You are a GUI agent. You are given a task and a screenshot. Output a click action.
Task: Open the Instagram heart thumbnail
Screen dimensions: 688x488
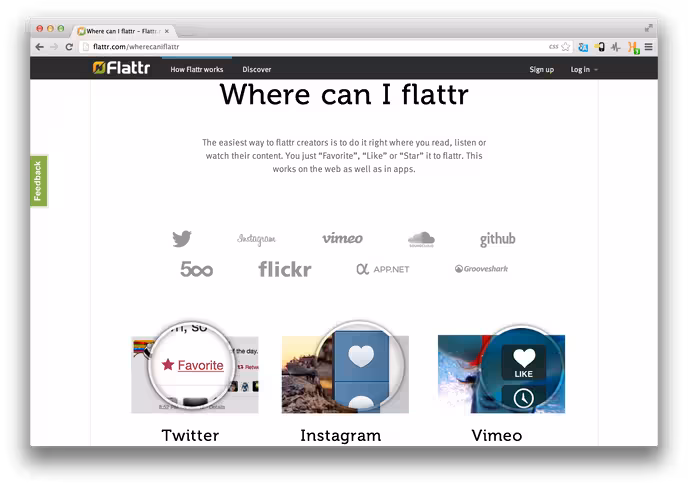click(345, 369)
